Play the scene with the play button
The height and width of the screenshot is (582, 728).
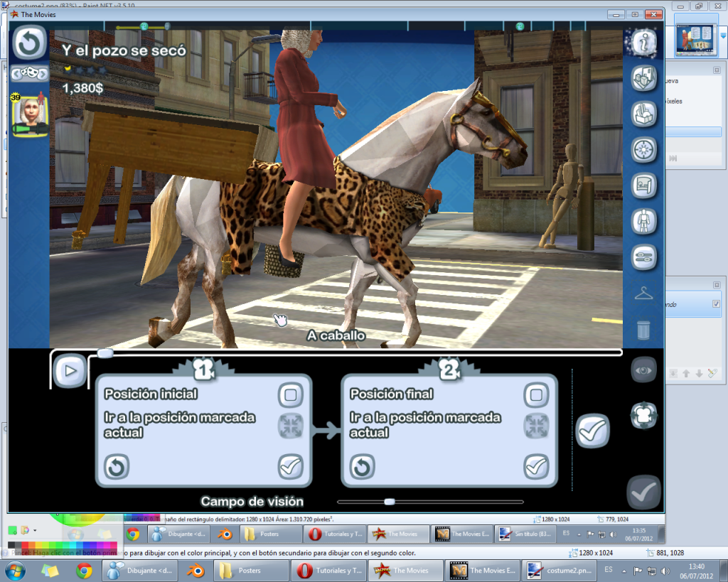70,370
